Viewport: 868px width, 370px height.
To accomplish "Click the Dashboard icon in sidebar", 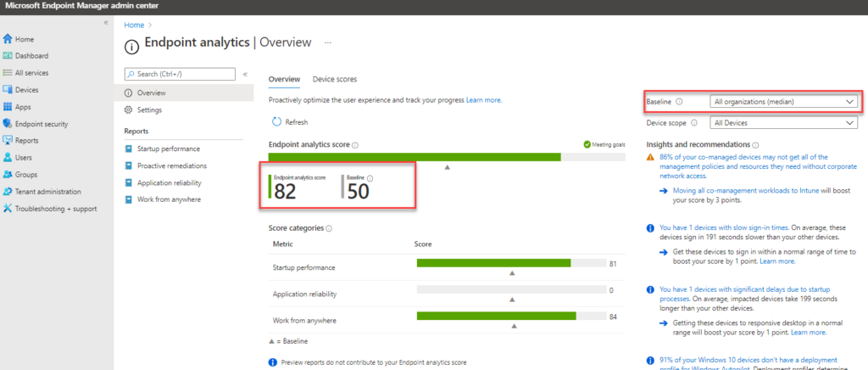I will tap(7, 56).
